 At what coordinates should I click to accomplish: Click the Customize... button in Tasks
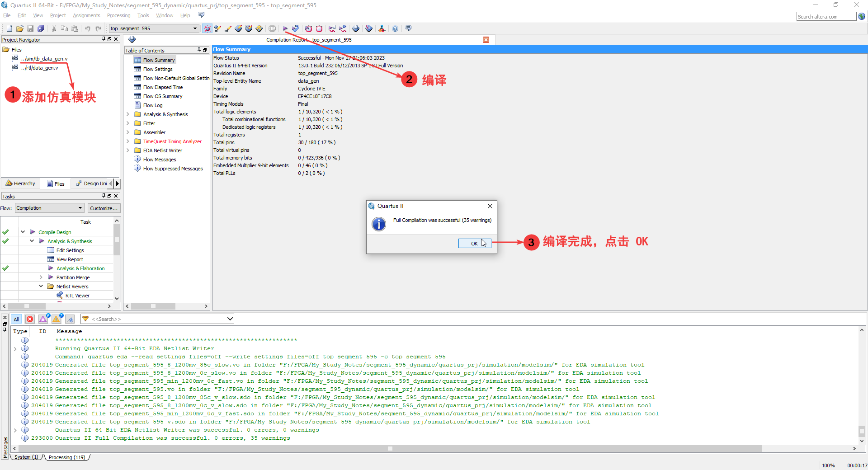[104, 208]
